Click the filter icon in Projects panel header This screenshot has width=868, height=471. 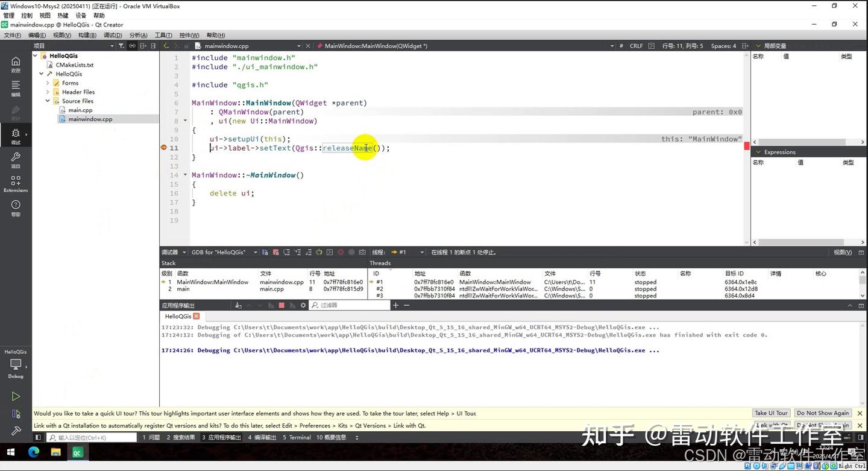pyautogui.click(x=121, y=46)
